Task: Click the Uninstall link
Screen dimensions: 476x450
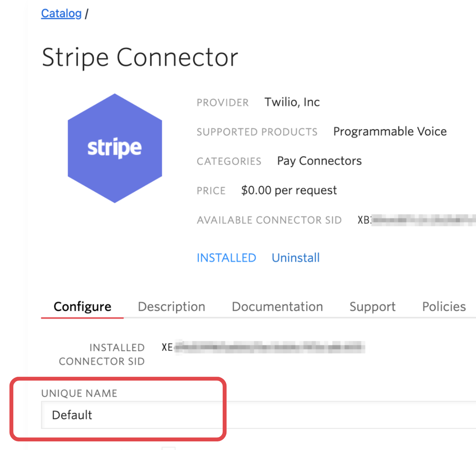Action: pyautogui.click(x=295, y=257)
